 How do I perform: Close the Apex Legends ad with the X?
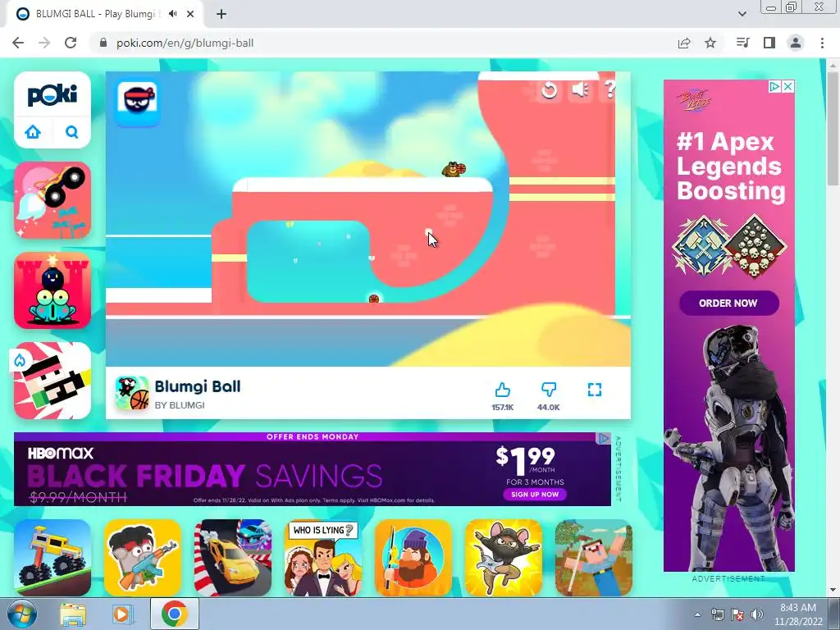(788, 86)
